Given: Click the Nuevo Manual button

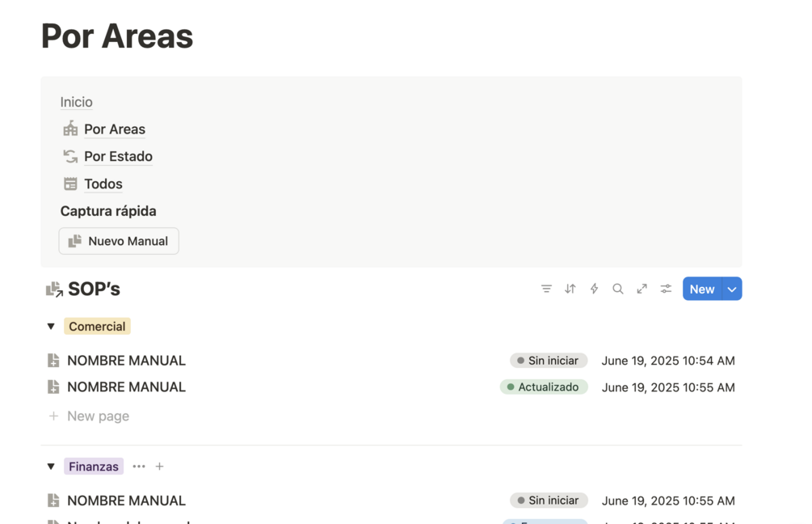Looking at the screenshot, I should pyautogui.click(x=119, y=241).
